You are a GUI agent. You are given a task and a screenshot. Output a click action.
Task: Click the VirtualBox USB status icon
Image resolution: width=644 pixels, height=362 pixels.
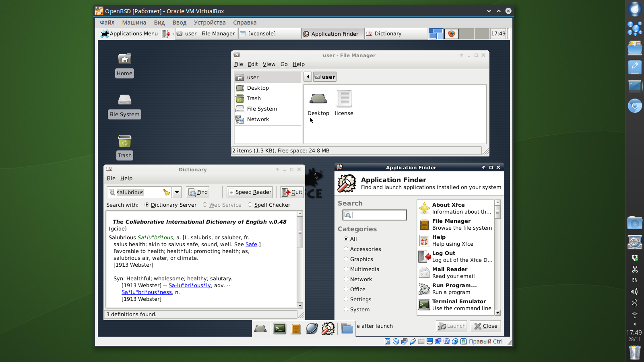pyautogui.click(x=413, y=341)
